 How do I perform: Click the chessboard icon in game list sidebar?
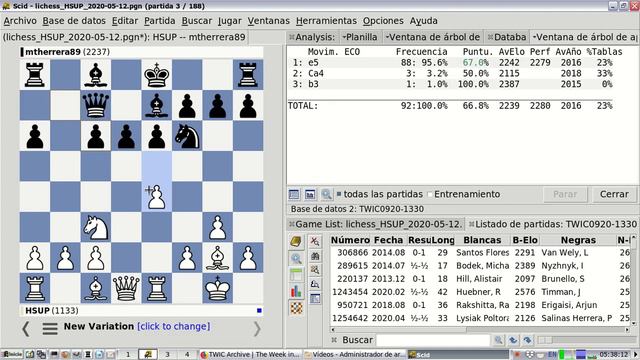296,308
